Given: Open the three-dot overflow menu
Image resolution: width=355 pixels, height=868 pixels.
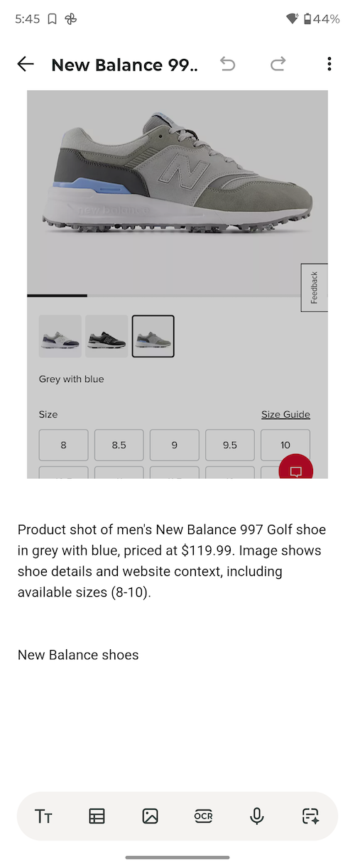Looking at the screenshot, I should (x=329, y=65).
